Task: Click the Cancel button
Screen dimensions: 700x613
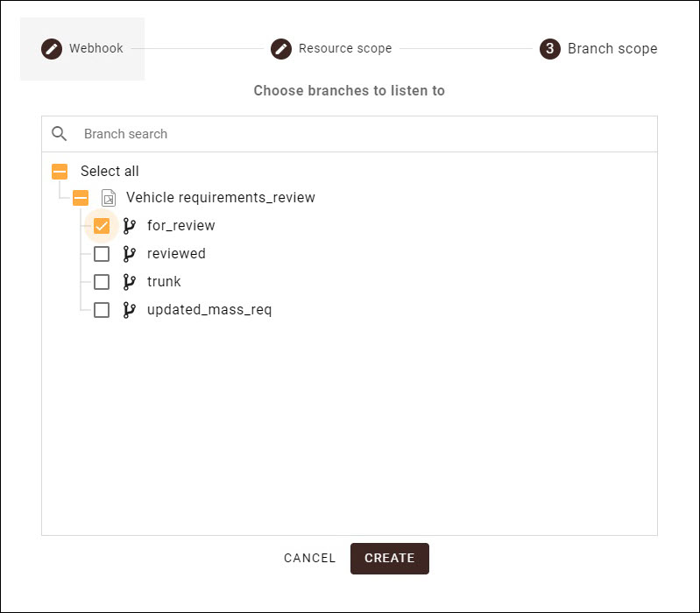Action: 309,559
